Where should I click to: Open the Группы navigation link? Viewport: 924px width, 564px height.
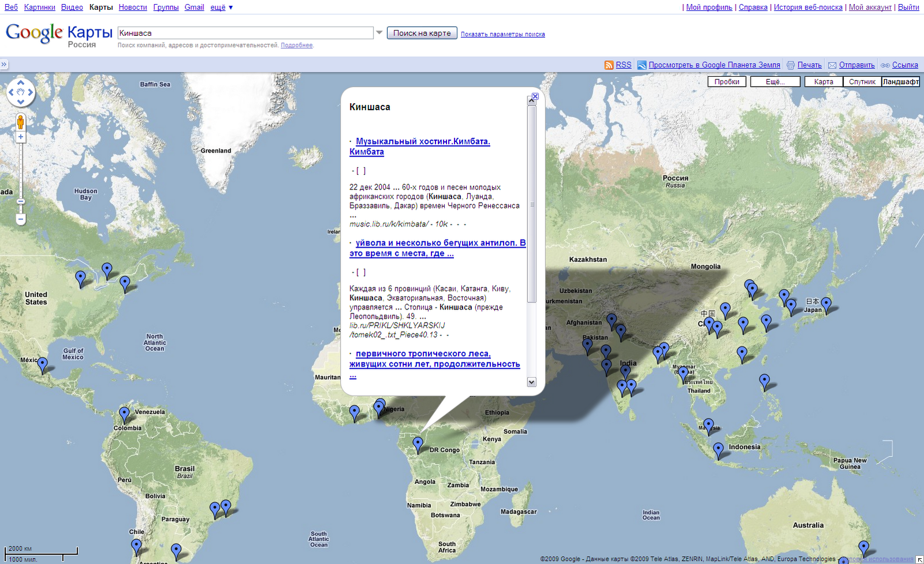(x=166, y=8)
